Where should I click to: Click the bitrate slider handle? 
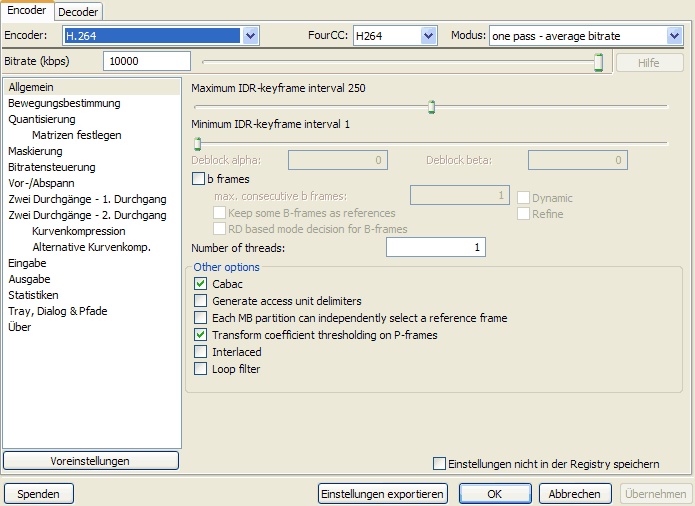click(598, 62)
